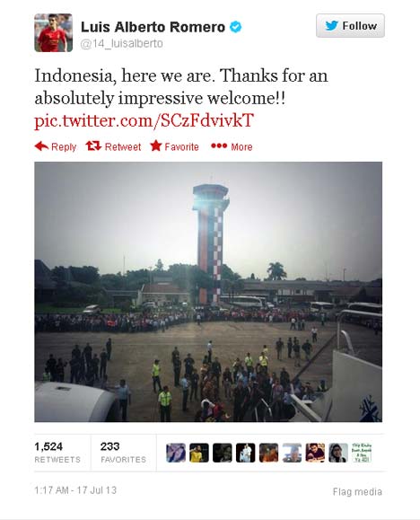Open the airport control tower photo
This screenshot has width=420, height=520.
tap(208, 292)
